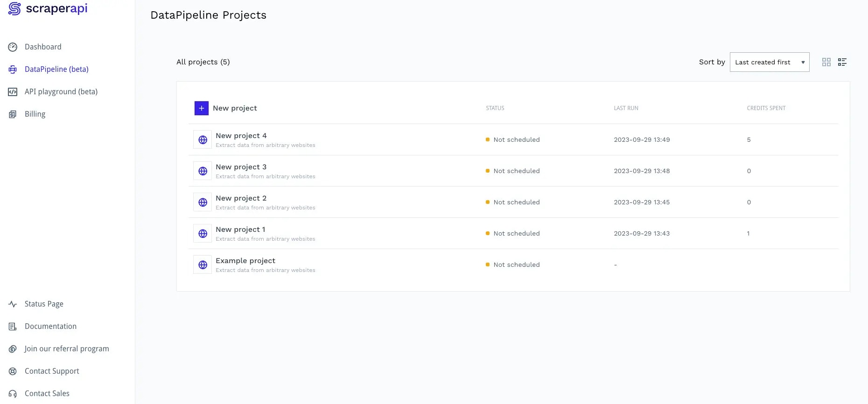
Task: Click CREDITS SPENT column header
Action: (x=766, y=108)
